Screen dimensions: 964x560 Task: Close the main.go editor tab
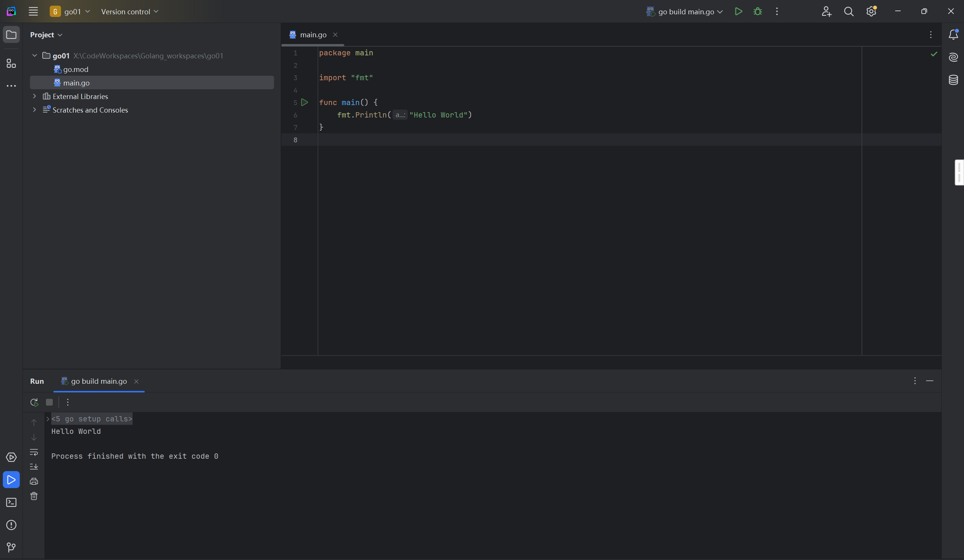(x=335, y=35)
